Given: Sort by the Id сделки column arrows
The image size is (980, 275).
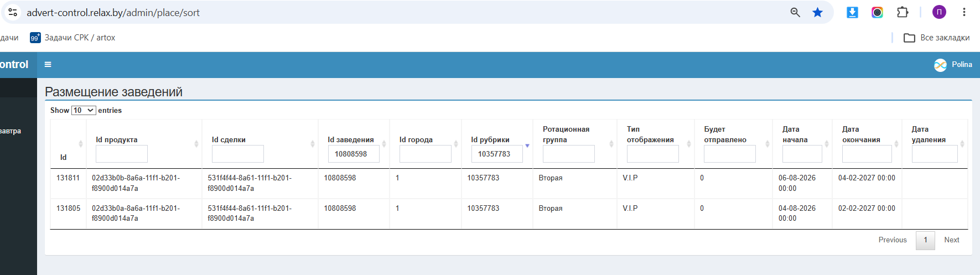Looking at the screenshot, I should tap(313, 144).
